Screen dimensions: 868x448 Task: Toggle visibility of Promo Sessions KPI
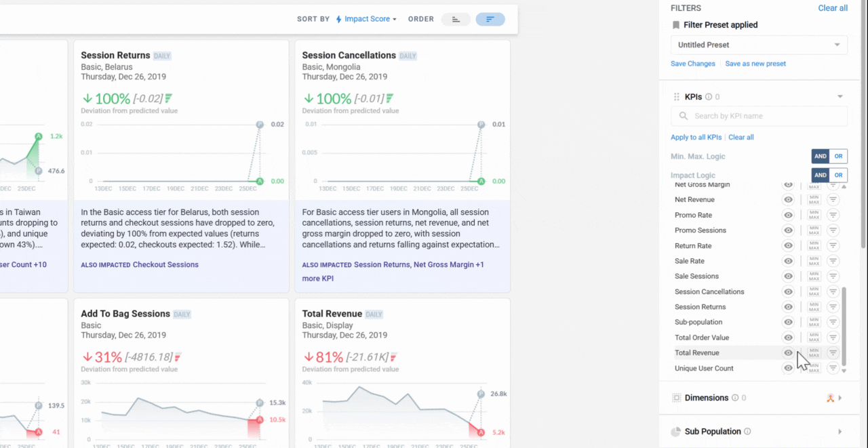pyautogui.click(x=788, y=230)
